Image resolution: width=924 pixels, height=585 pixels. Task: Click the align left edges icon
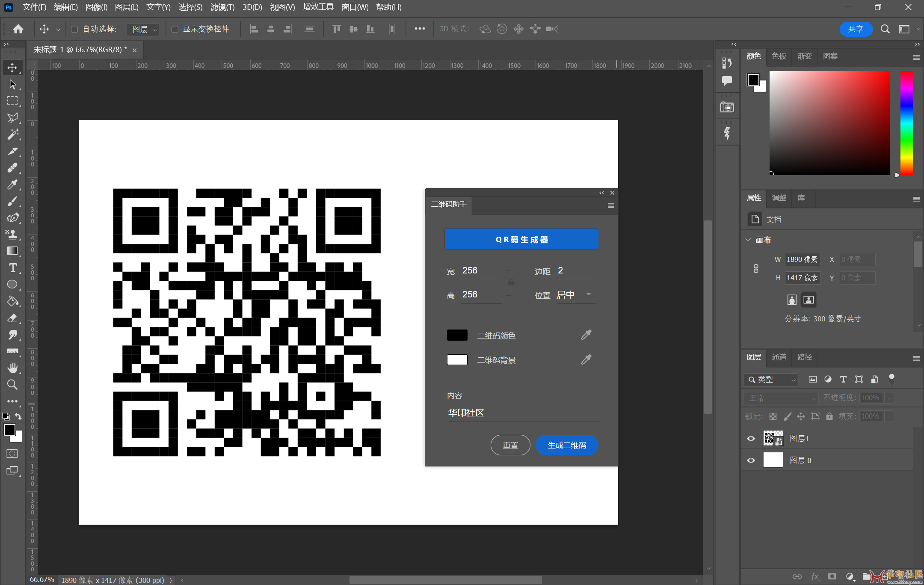point(254,29)
